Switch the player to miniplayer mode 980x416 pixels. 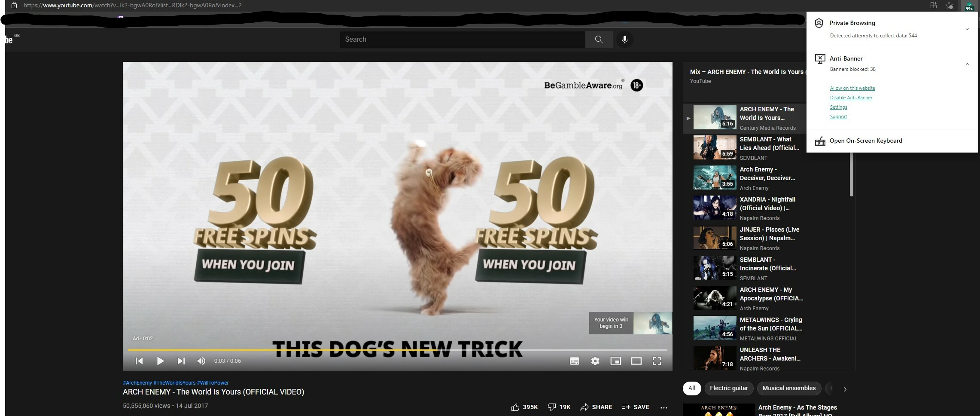point(616,361)
